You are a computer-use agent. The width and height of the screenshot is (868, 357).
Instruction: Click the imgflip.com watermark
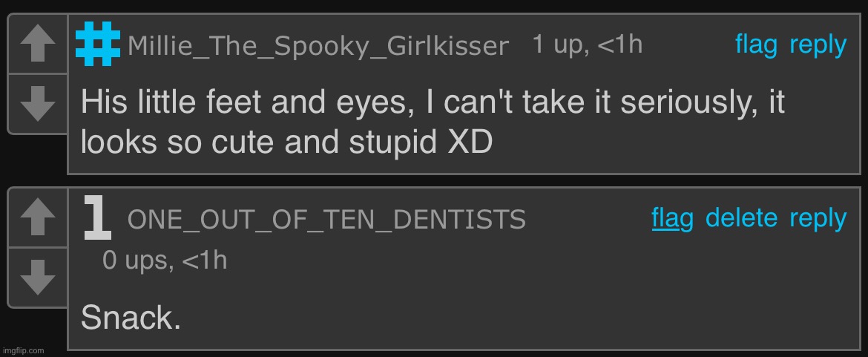point(23,350)
